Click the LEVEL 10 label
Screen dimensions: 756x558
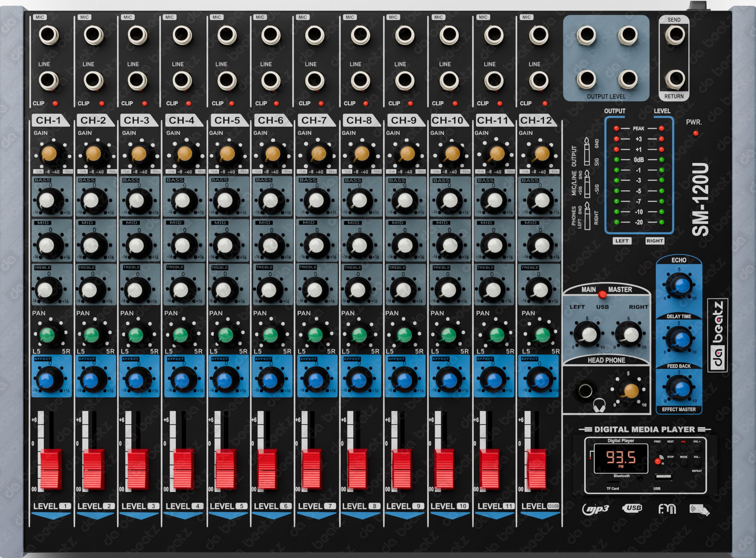[x=449, y=506]
